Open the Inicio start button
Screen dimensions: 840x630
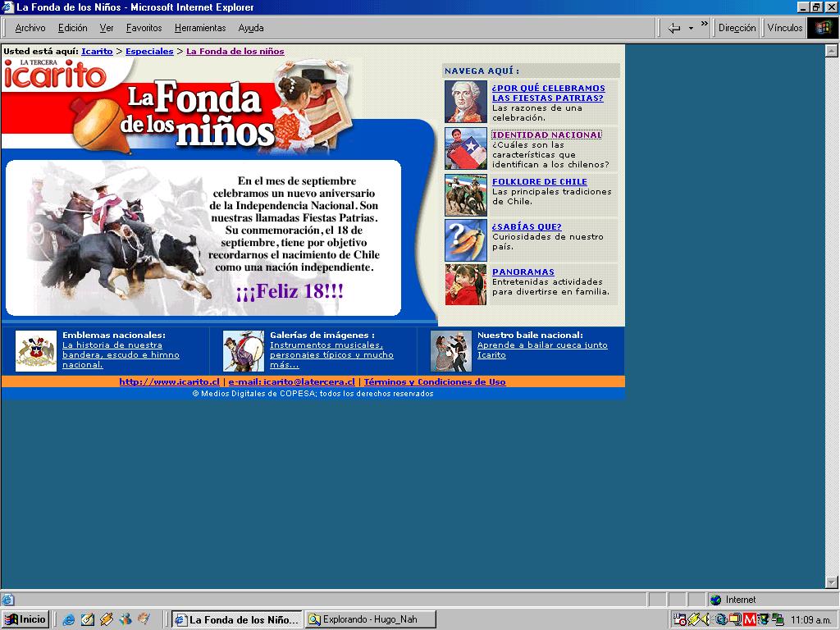point(25,620)
